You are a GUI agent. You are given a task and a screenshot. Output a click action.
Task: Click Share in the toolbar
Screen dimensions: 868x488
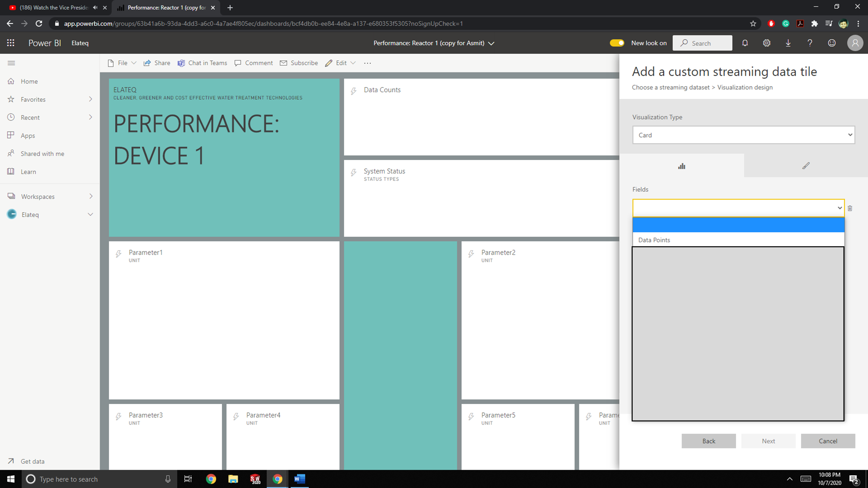click(157, 63)
